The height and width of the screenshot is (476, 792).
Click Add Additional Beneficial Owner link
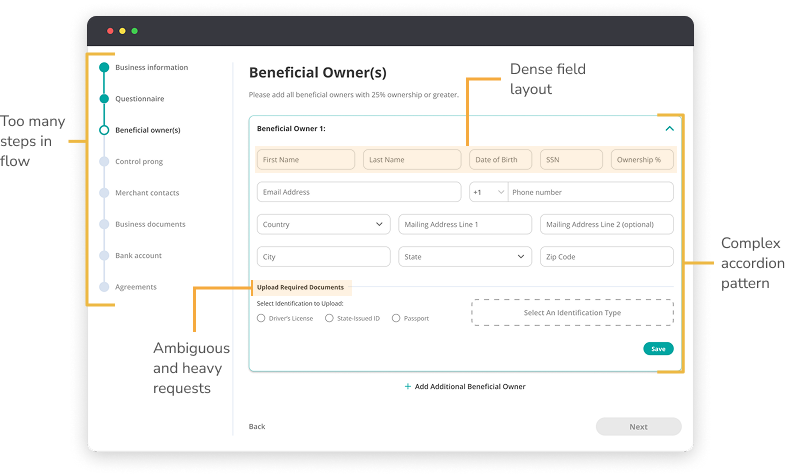point(470,387)
